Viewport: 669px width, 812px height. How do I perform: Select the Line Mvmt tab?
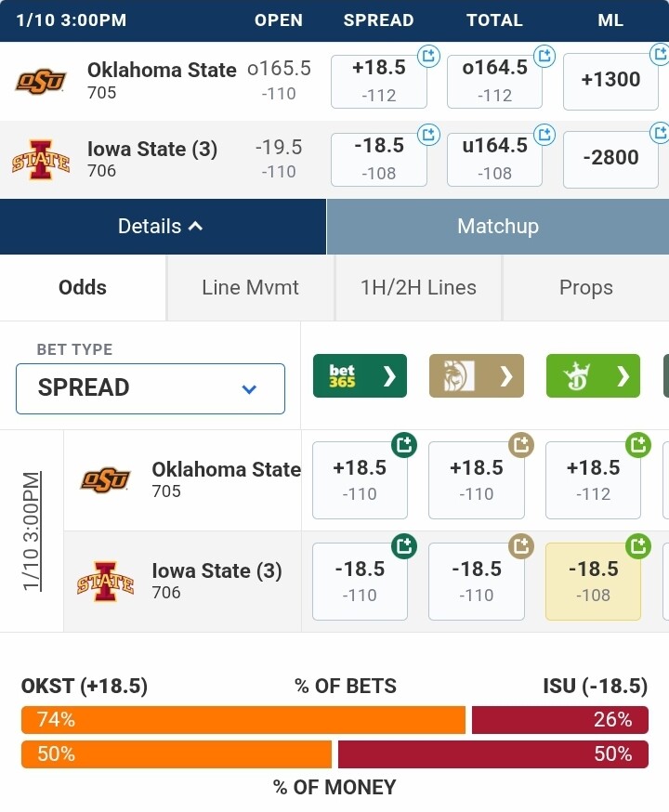click(250, 288)
